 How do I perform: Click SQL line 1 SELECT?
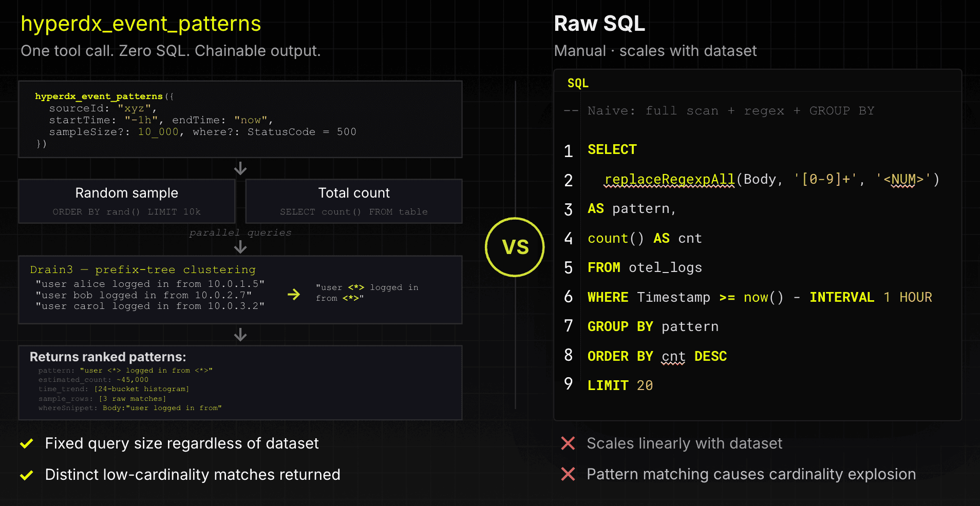tap(612, 149)
